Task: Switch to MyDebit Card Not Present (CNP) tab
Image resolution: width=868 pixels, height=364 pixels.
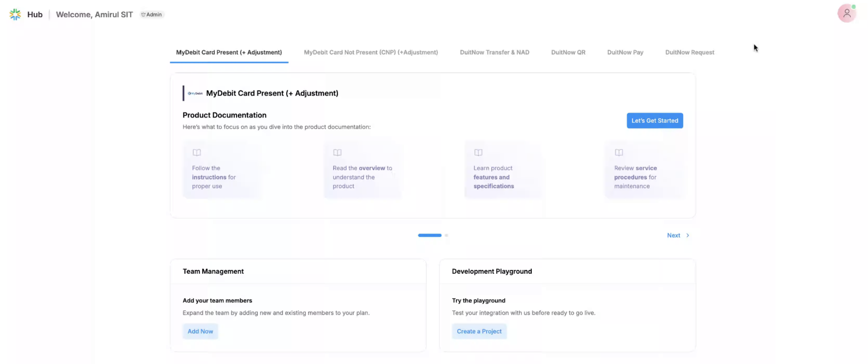Action: [x=371, y=52]
